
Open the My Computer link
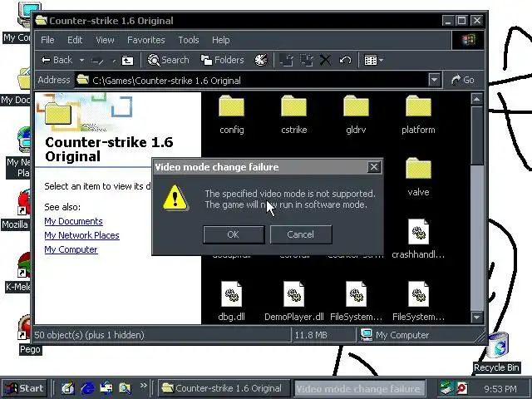click(x=71, y=249)
